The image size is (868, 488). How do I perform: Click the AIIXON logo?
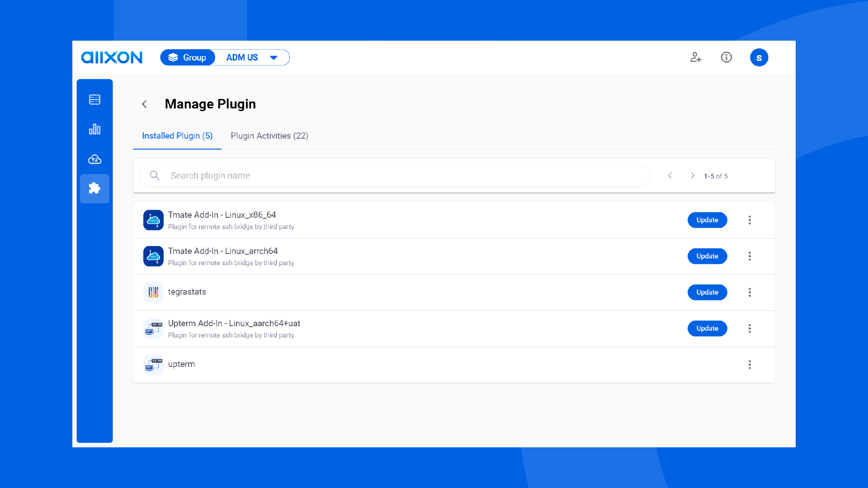112,57
